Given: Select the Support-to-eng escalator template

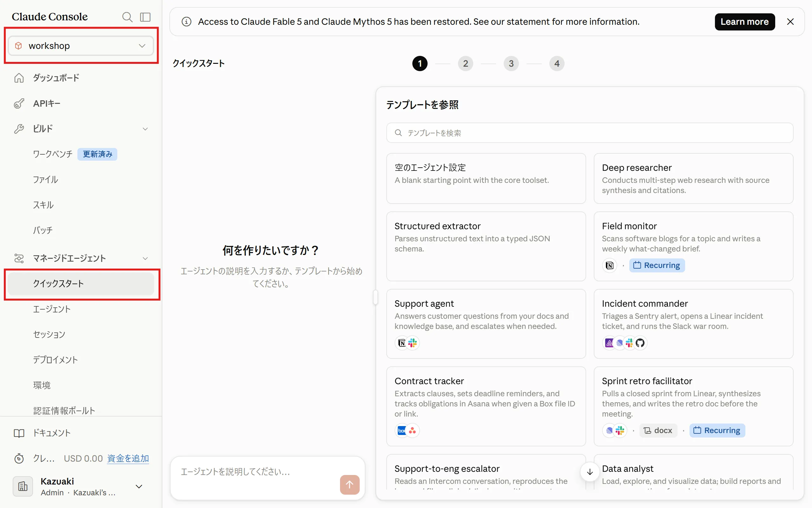Looking at the screenshot, I should point(486,472).
